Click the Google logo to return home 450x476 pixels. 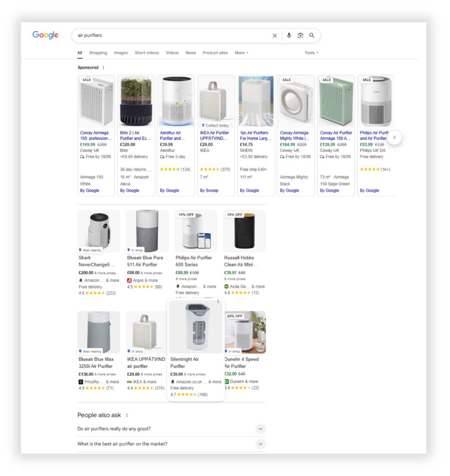coord(45,35)
